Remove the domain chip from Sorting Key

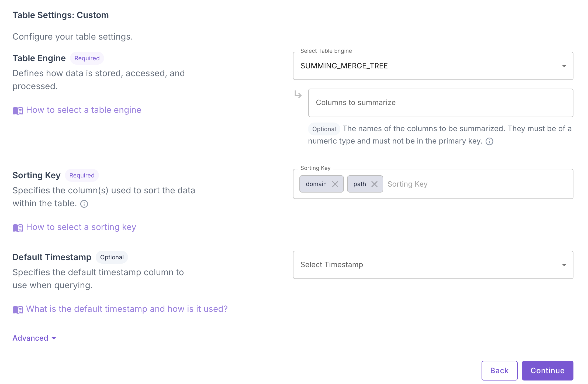pyautogui.click(x=335, y=184)
